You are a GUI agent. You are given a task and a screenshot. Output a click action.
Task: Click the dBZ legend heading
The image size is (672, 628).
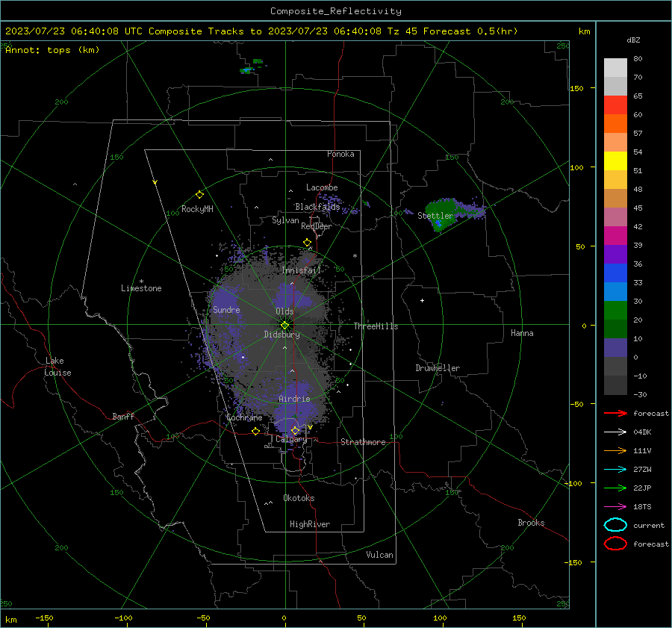point(633,40)
